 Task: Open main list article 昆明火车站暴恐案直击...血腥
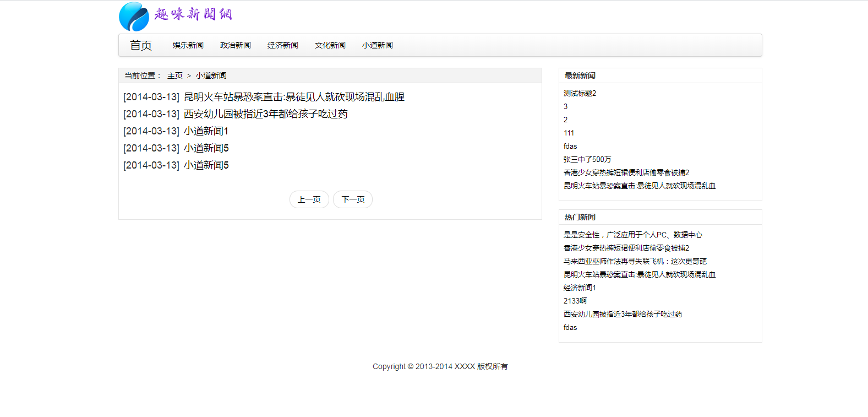point(294,97)
